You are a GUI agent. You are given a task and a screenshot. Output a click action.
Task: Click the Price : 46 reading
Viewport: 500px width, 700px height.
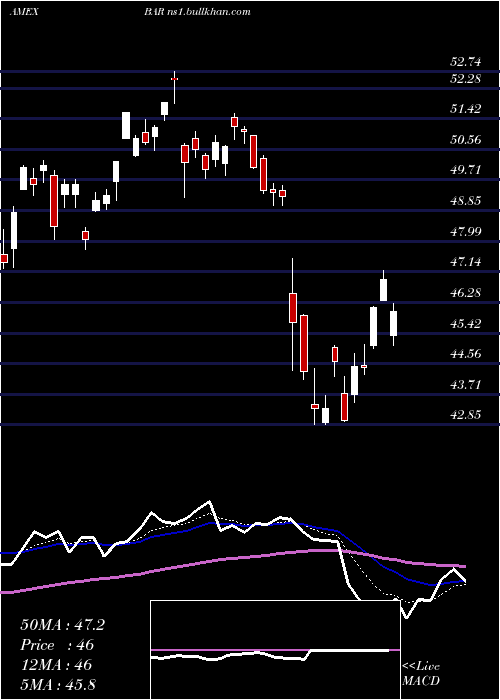57,645
